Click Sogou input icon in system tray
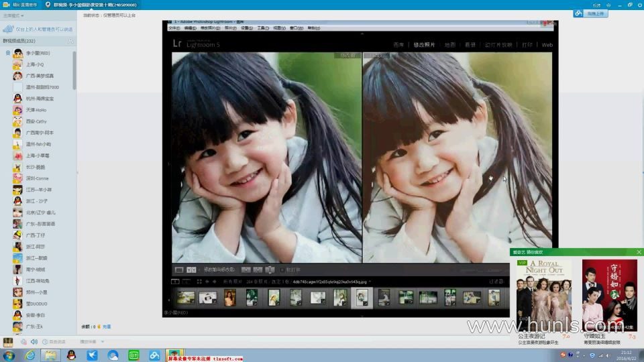Screen dimensions: 644x362 (x=563, y=355)
